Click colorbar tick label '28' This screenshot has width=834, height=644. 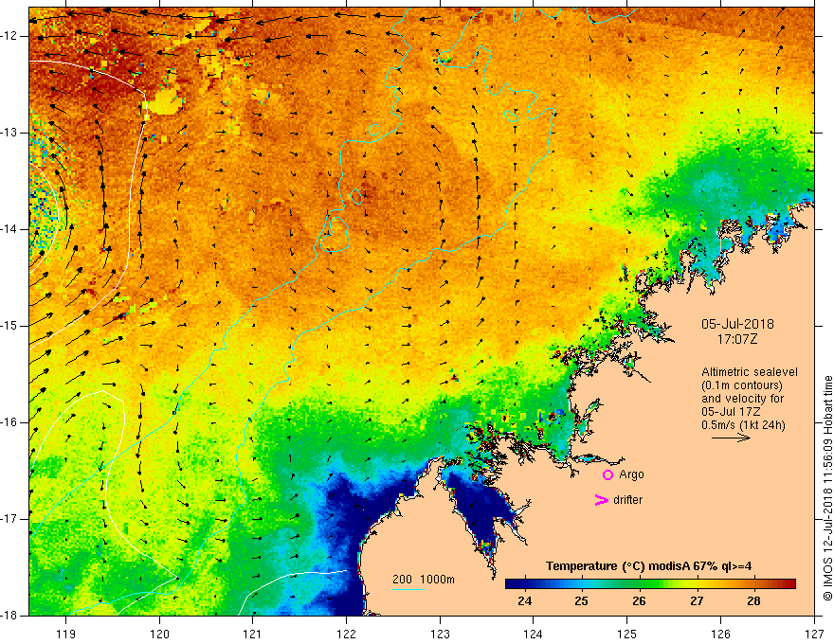pyautogui.click(x=753, y=601)
